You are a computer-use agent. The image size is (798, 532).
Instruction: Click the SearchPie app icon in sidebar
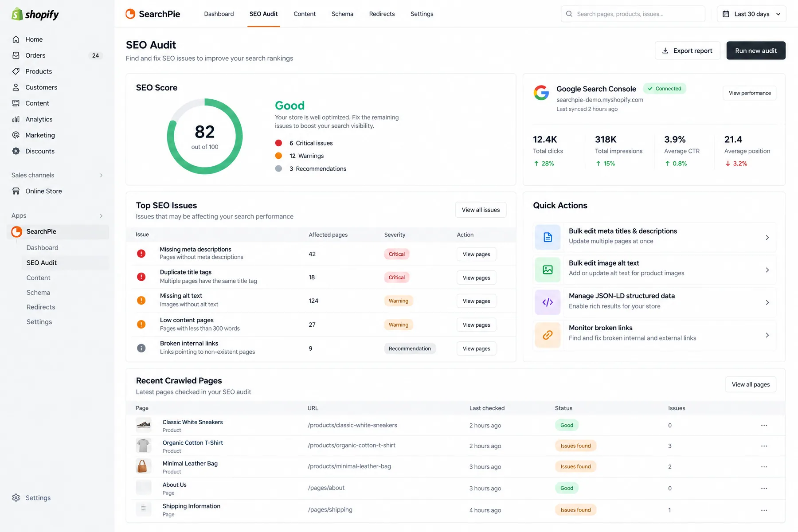pos(17,231)
